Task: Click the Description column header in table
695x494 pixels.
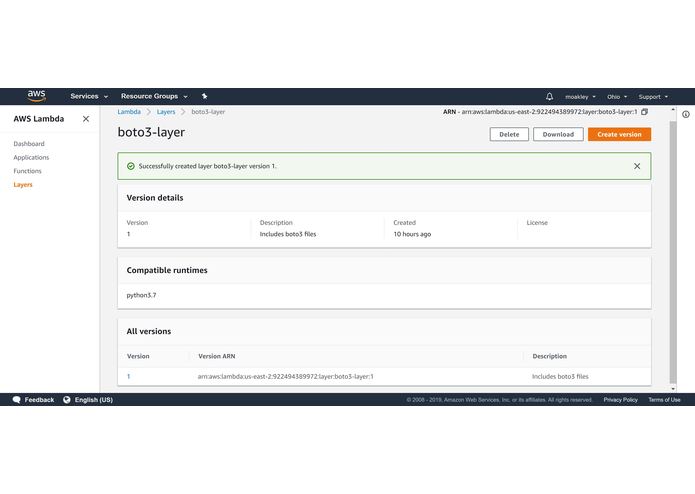Action: (x=550, y=356)
